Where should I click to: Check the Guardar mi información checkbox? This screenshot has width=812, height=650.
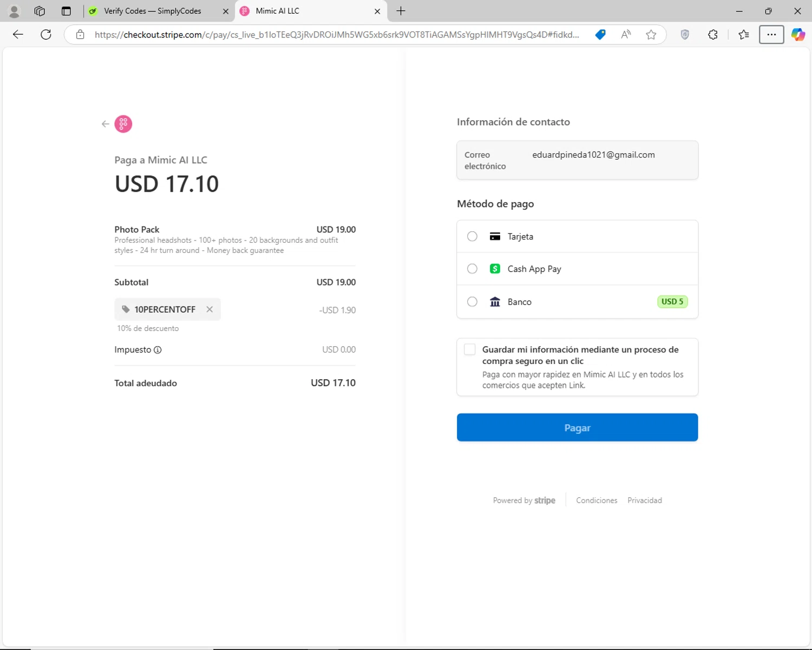click(x=470, y=349)
